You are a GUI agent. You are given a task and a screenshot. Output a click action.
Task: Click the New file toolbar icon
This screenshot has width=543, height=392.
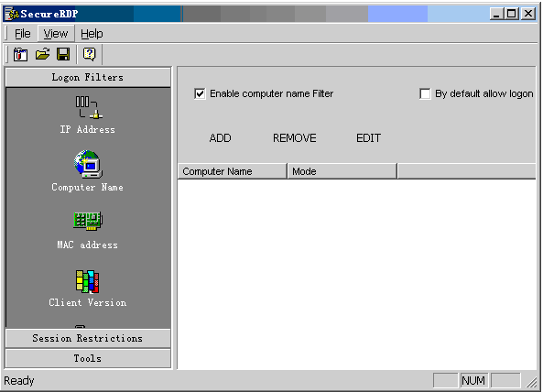pyautogui.click(x=20, y=54)
